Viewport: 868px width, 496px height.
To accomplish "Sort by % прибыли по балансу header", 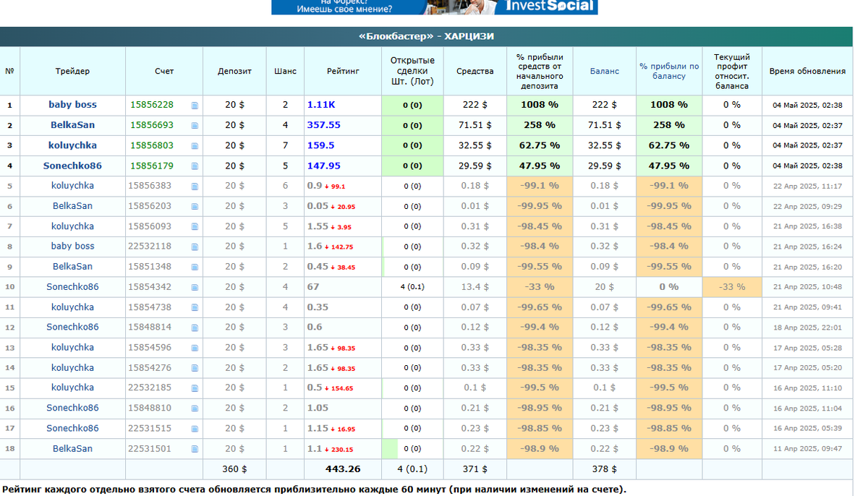I will [x=669, y=71].
